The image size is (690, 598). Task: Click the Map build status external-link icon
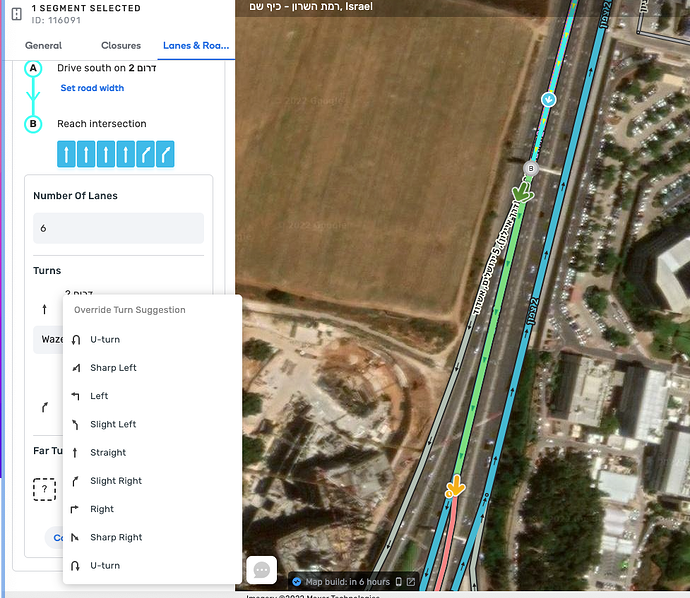pyautogui.click(x=411, y=582)
